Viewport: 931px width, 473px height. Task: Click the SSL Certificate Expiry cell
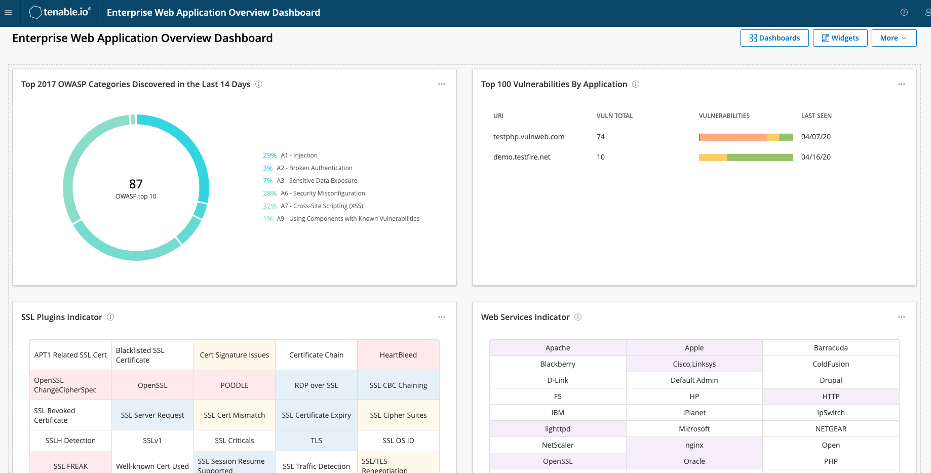(316, 415)
